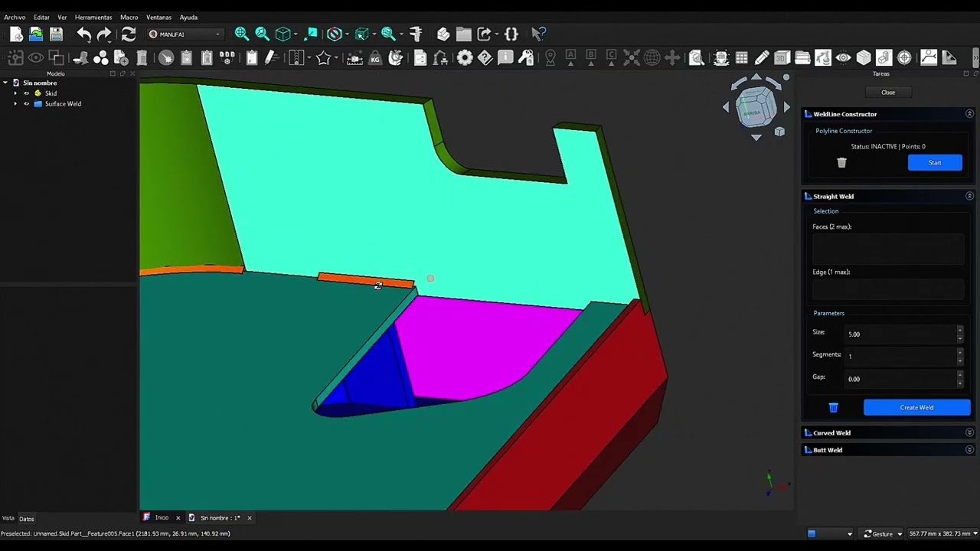Delete polyline points with trash button
This screenshot has height=551, width=980.
[x=841, y=162]
